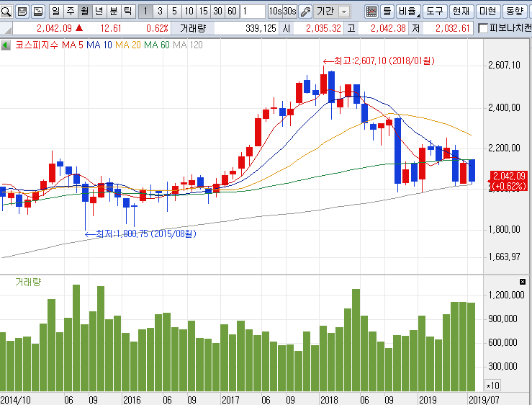Click the chart image capture icon
The height and width of the screenshot is (405, 532).
point(38,12)
